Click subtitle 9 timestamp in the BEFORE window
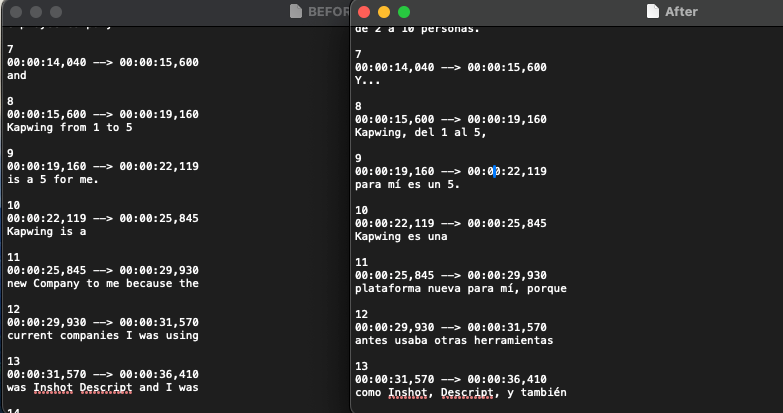 click(103, 166)
